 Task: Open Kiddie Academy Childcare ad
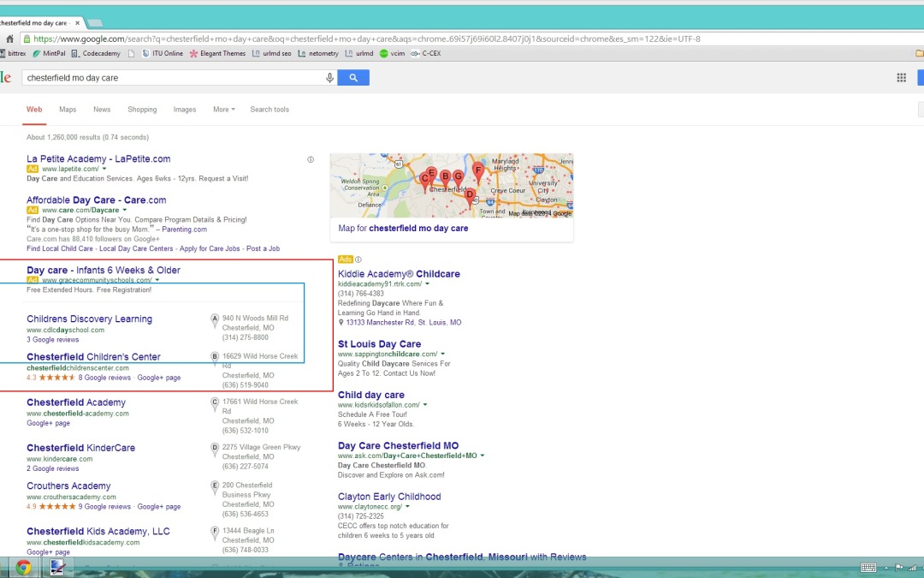point(399,274)
